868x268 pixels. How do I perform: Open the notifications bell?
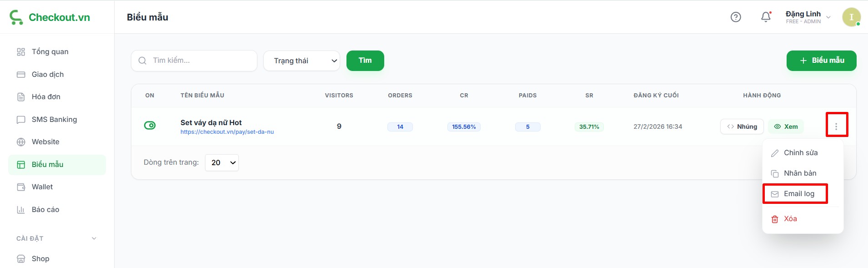coord(766,17)
